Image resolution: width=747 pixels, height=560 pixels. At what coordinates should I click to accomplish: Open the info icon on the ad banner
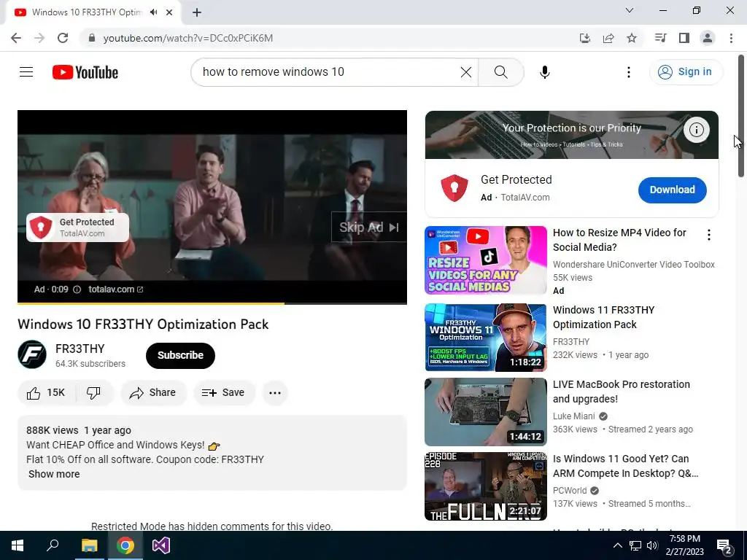pyautogui.click(x=697, y=130)
